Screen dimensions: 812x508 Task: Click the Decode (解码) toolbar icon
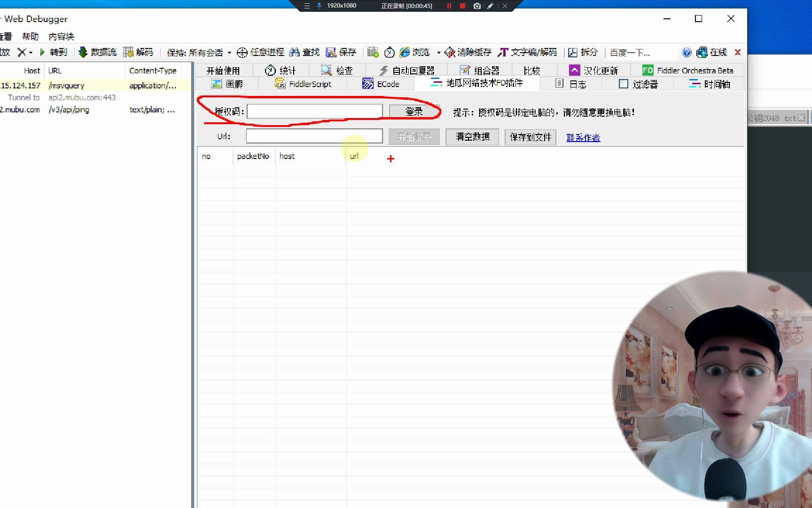click(x=128, y=52)
